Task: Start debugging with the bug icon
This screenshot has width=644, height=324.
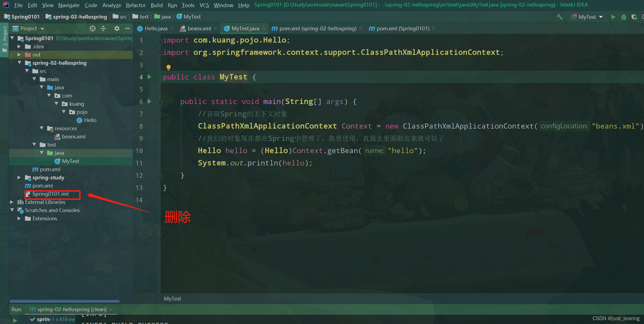Action: click(624, 17)
